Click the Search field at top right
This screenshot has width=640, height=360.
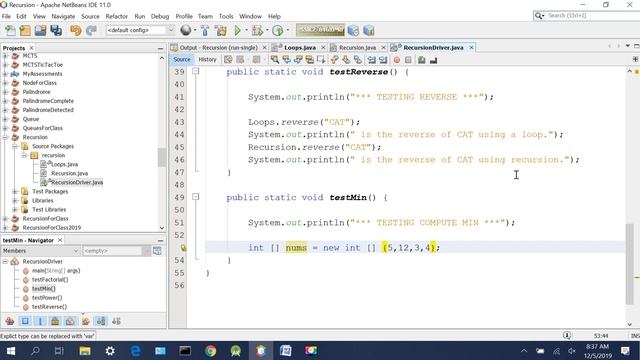click(x=588, y=16)
